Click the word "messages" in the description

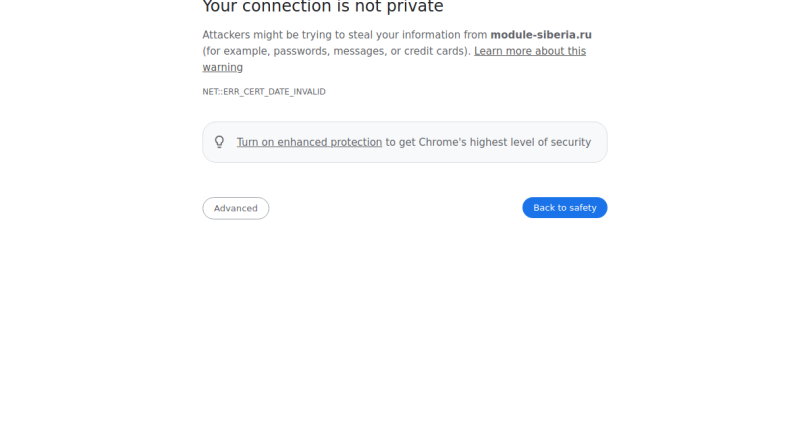point(364,51)
